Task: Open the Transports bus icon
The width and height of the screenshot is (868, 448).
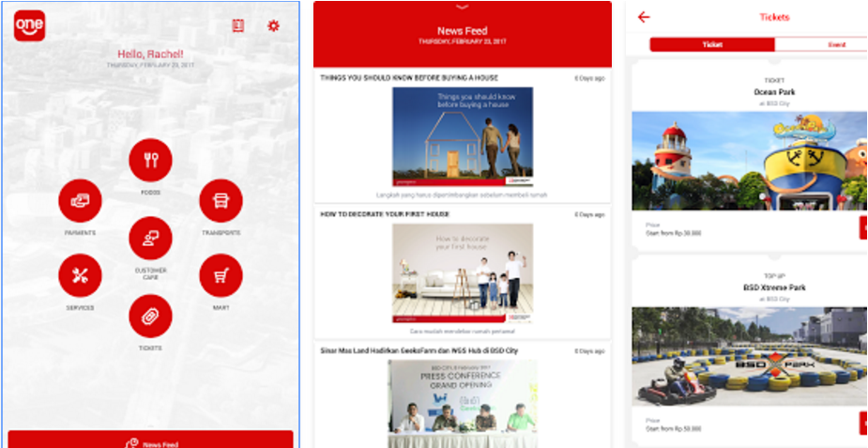Action: pos(221,200)
